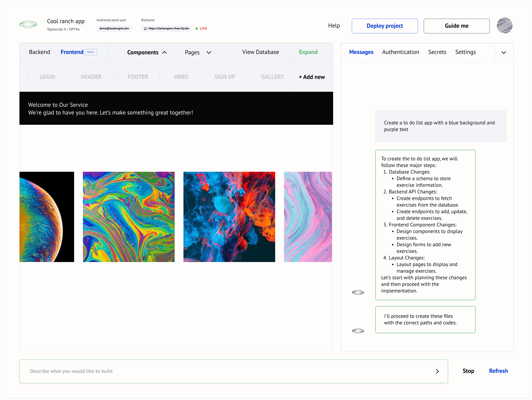Copy backend URL via copy icon
The height and width of the screenshot is (400, 532).
click(x=145, y=29)
